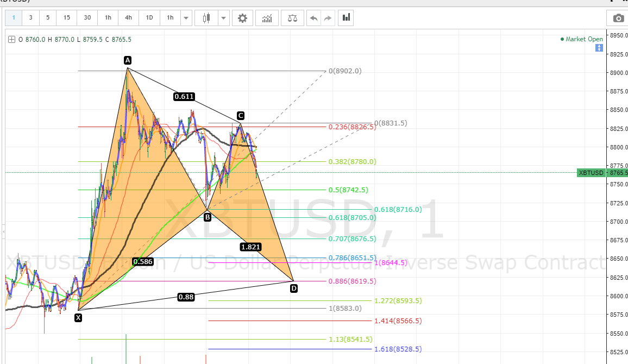This screenshot has height=364, width=628.
Task: Select the 3 minute interval
Action: [31, 17]
